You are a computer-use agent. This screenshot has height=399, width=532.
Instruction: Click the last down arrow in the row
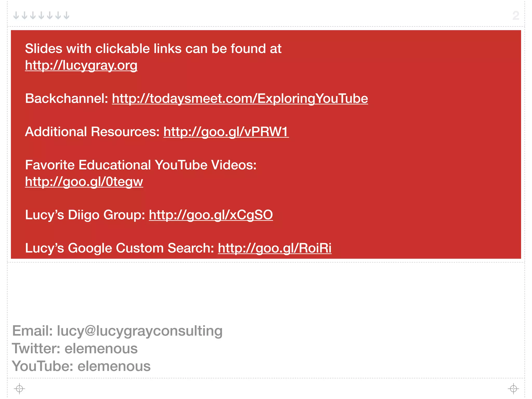click(x=66, y=15)
